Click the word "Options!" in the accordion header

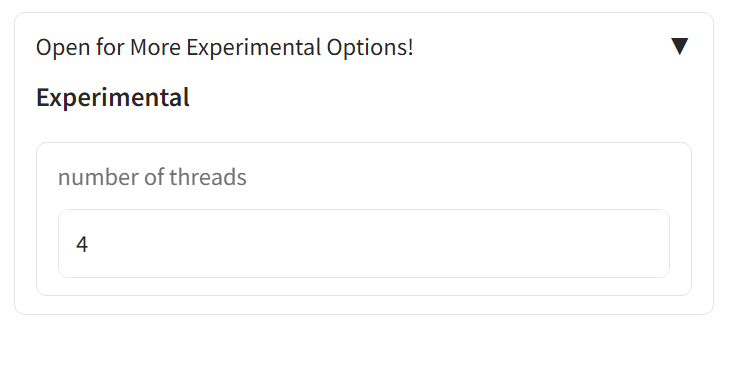[370, 47]
